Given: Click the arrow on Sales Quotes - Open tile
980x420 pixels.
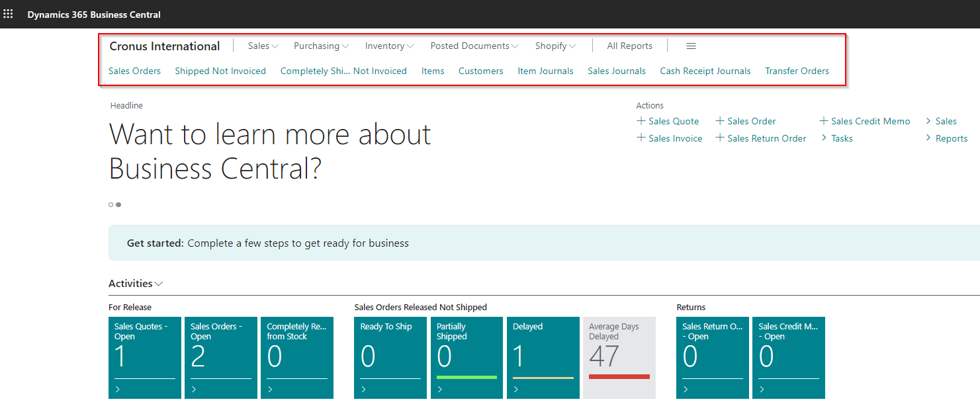Looking at the screenshot, I should [118, 390].
